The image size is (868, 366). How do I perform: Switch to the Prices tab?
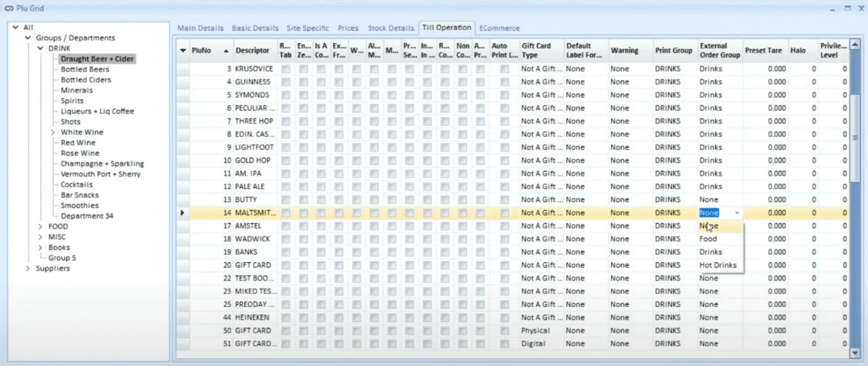tap(348, 28)
